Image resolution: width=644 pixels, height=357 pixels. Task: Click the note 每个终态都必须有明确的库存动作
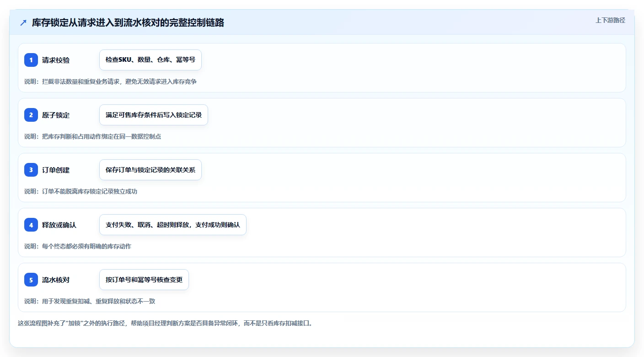coord(78,246)
